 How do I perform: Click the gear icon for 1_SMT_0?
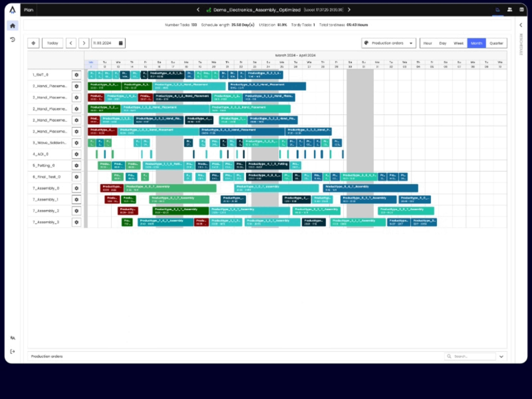[x=76, y=75]
